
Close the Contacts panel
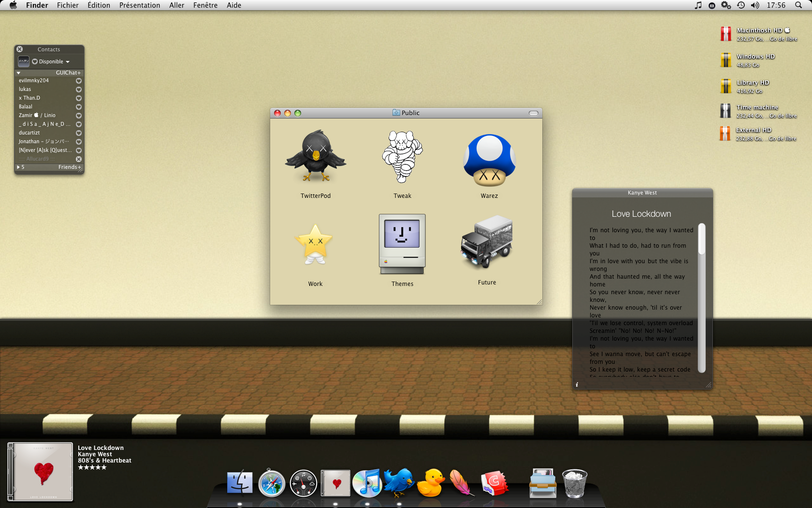click(20, 49)
